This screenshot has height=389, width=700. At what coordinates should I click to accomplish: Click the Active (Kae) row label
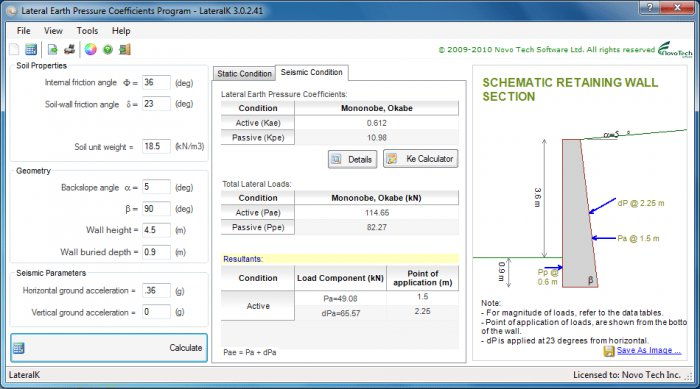pyautogui.click(x=258, y=123)
